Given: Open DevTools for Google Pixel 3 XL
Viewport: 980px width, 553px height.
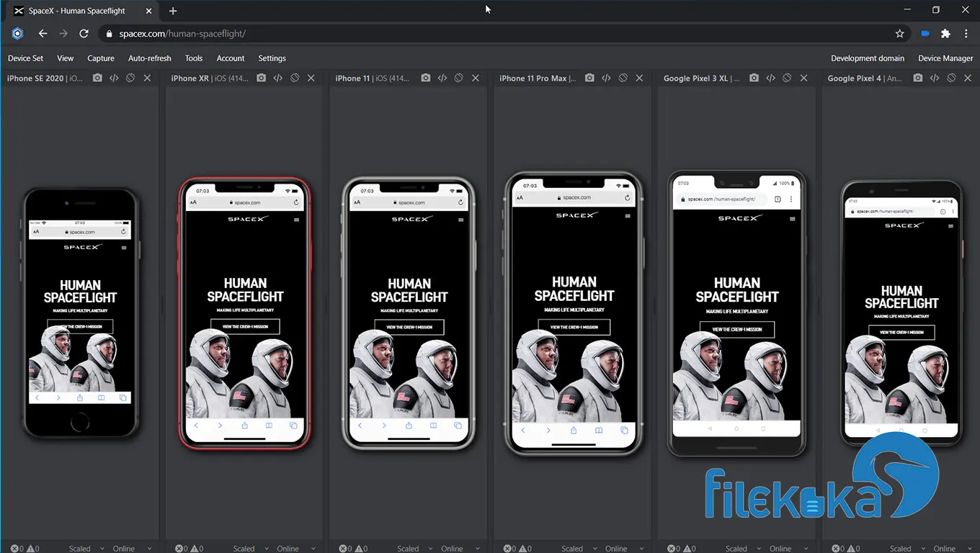Looking at the screenshot, I should pos(770,78).
